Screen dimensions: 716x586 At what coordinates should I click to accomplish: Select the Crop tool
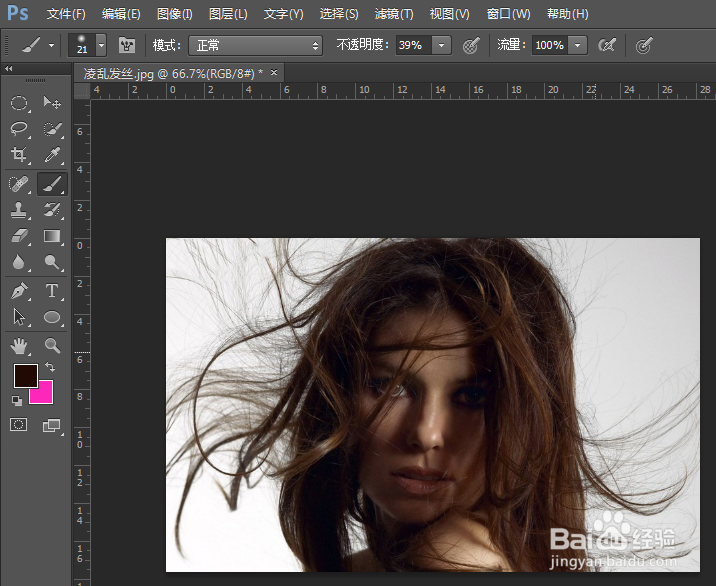click(19, 155)
